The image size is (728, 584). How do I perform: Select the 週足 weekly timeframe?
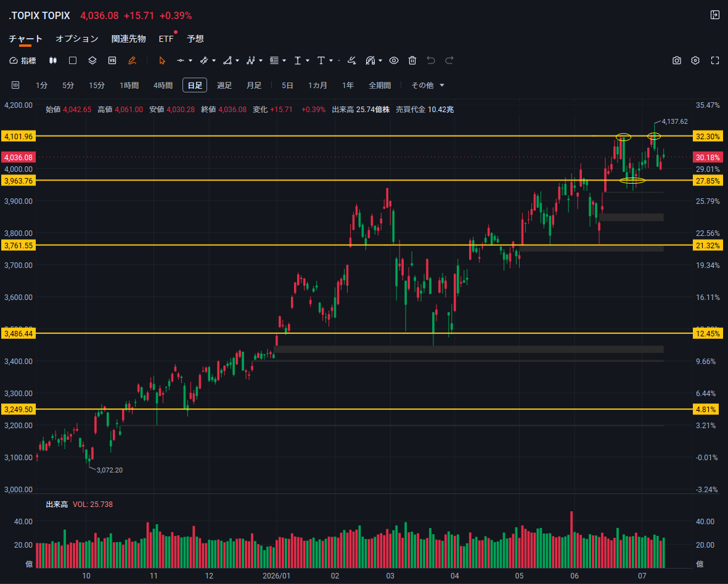224,86
